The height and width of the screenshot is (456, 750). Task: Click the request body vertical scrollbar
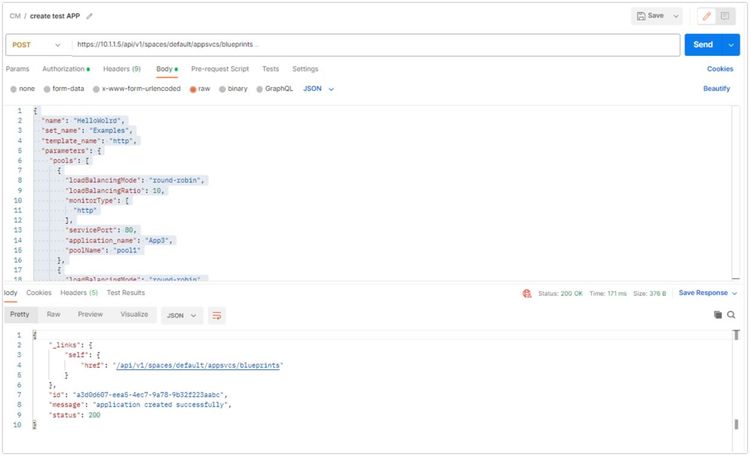click(736, 191)
